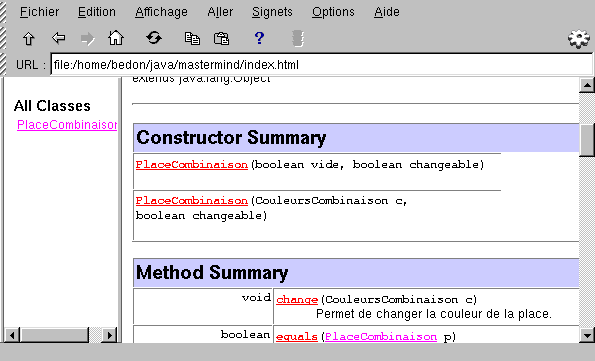Click the left pane scroll right arrow
Screen dimensions: 595x361
point(110,335)
